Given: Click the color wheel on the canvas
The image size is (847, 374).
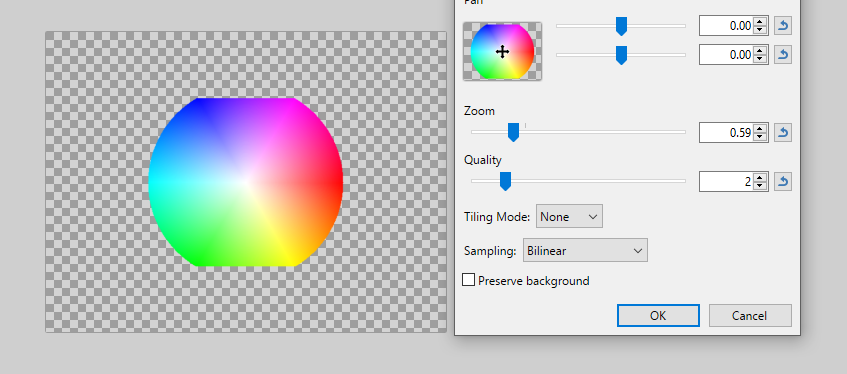Looking at the screenshot, I should [245, 182].
